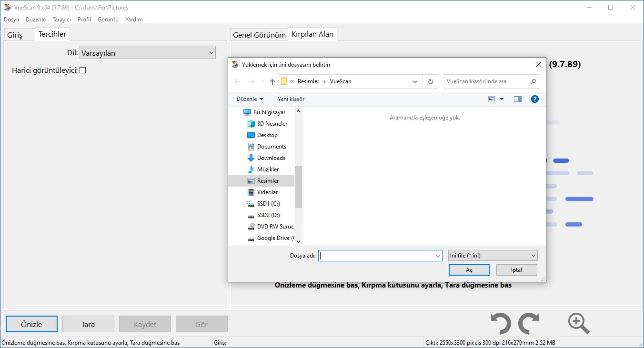Click the Dosya adı text field
Viewport: 644px width, 348px height.
376,256
